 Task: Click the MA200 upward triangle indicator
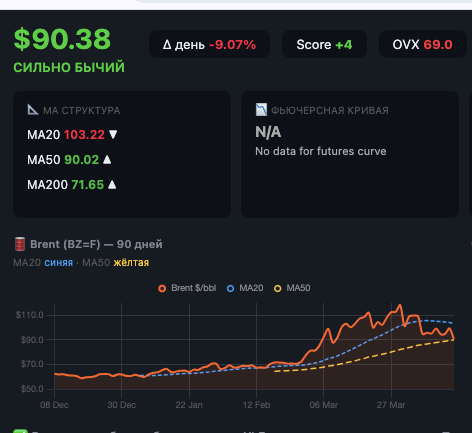click(x=112, y=185)
